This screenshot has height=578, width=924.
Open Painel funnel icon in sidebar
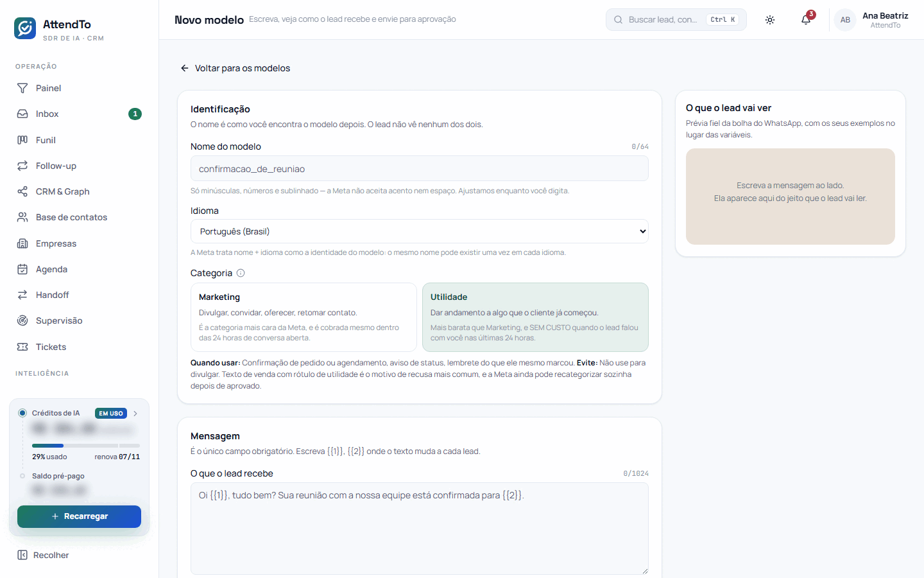click(x=22, y=88)
